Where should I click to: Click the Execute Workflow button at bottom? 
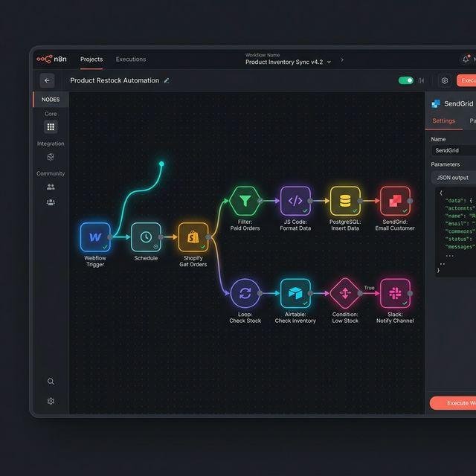coord(453,403)
